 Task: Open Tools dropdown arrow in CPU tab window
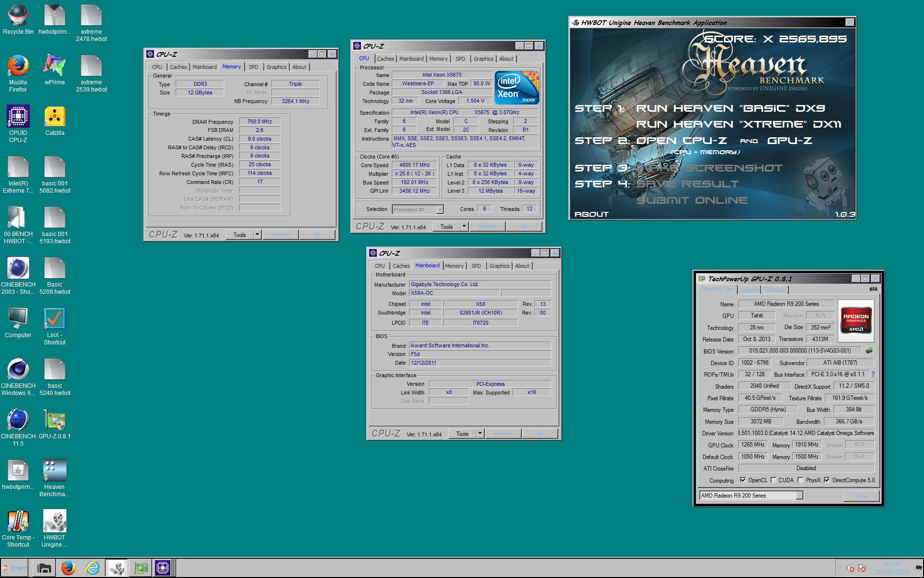(464, 226)
